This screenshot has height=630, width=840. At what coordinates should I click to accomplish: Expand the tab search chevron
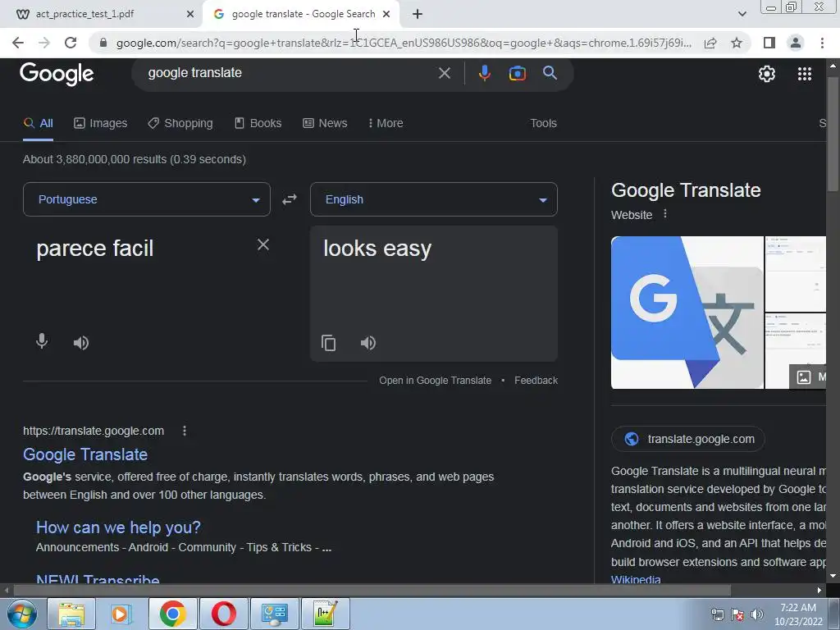[742, 14]
